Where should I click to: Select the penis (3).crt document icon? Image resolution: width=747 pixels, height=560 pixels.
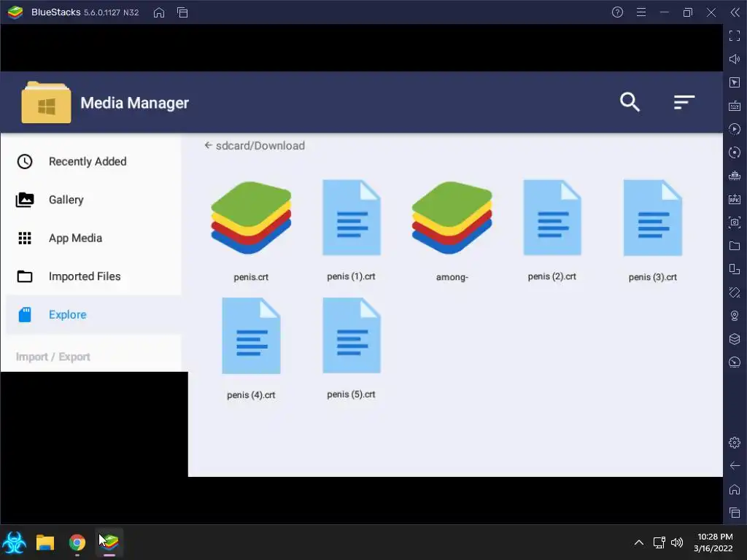653,217
